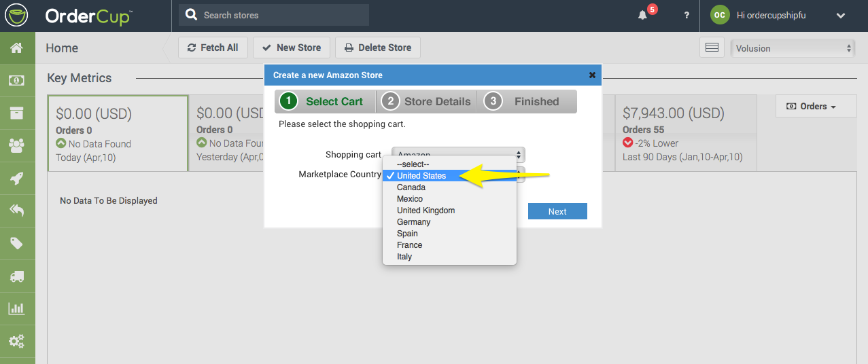
Task: Select United Kingdom in the country list
Action: 450,211
